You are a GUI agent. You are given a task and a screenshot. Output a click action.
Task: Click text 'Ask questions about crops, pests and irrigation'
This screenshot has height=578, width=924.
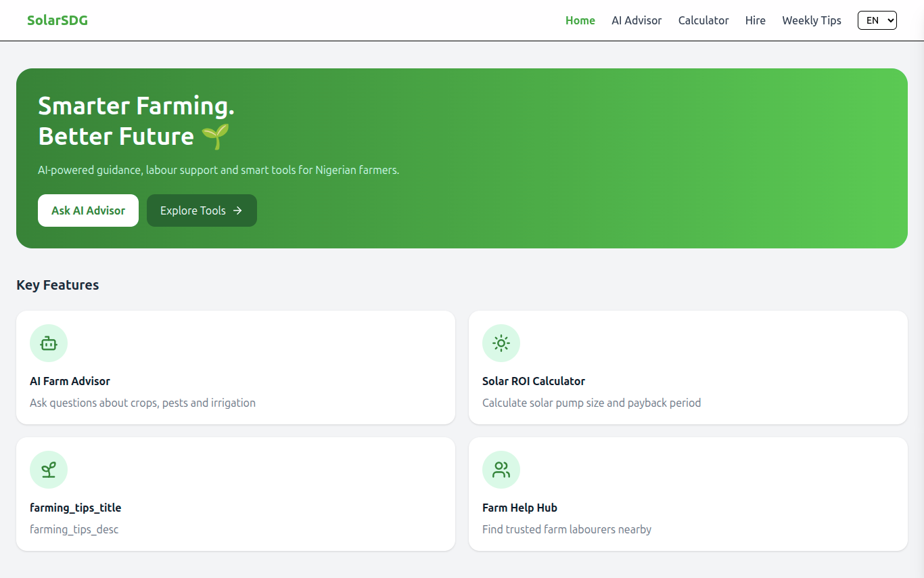click(x=143, y=403)
